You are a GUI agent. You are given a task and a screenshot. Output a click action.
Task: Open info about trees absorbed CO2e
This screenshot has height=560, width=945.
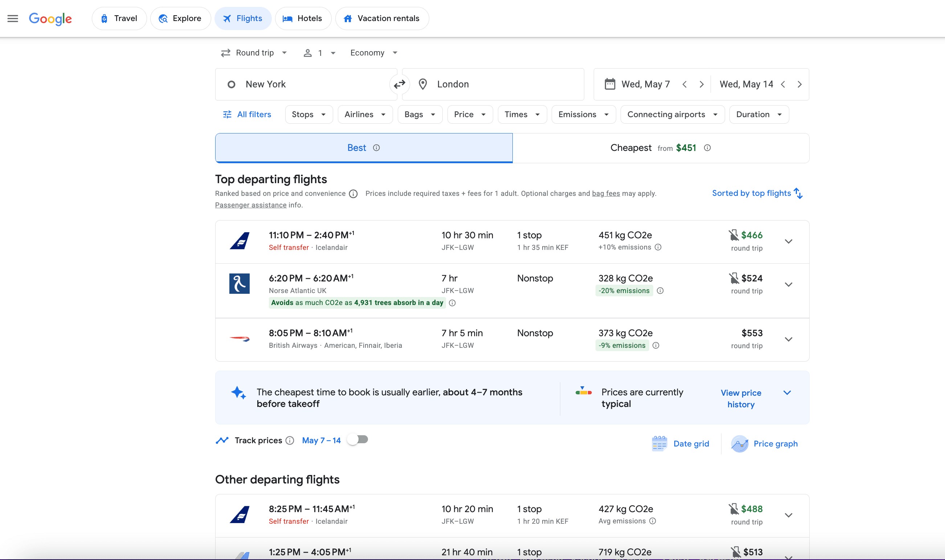[x=452, y=302]
